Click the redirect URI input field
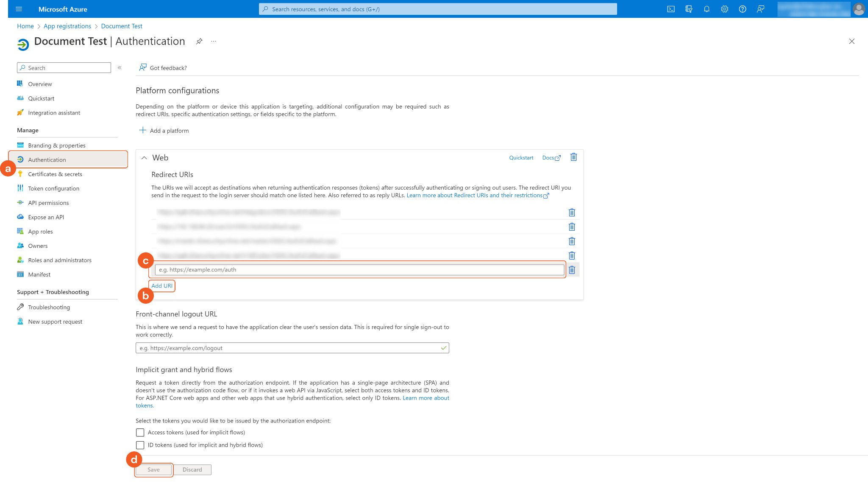 point(359,270)
